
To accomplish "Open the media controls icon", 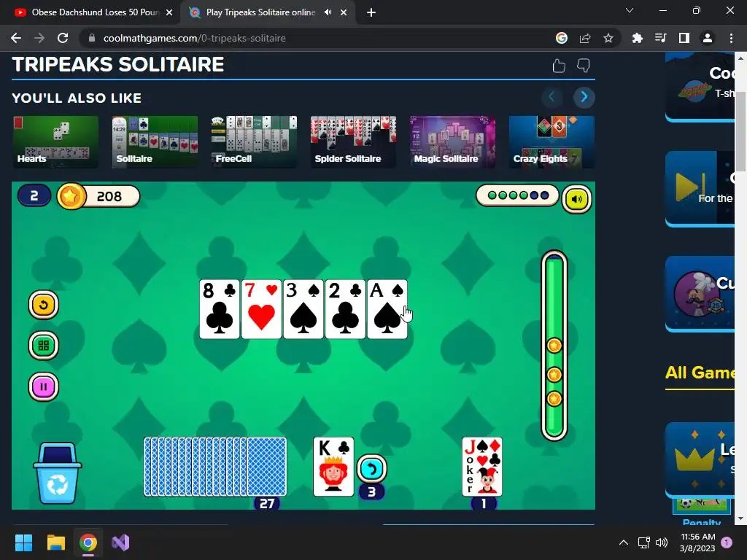I will coord(661,38).
